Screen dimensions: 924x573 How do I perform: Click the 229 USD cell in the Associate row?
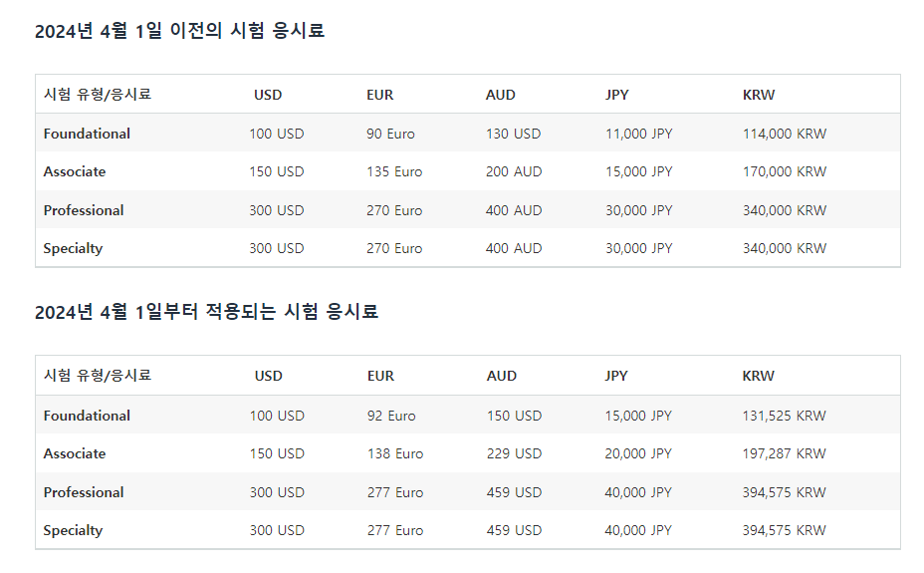click(514, 454)
